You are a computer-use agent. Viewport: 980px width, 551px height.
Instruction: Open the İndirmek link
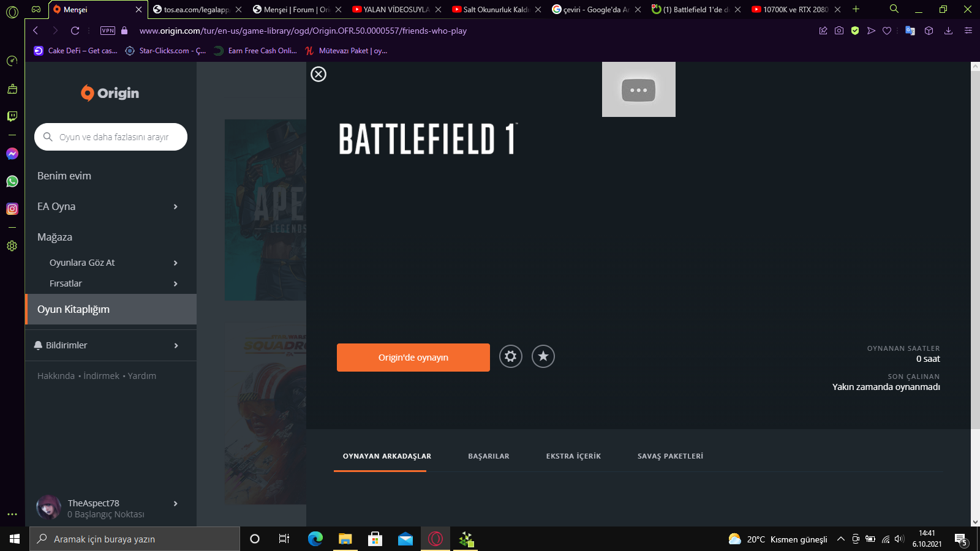coord(102,376)
